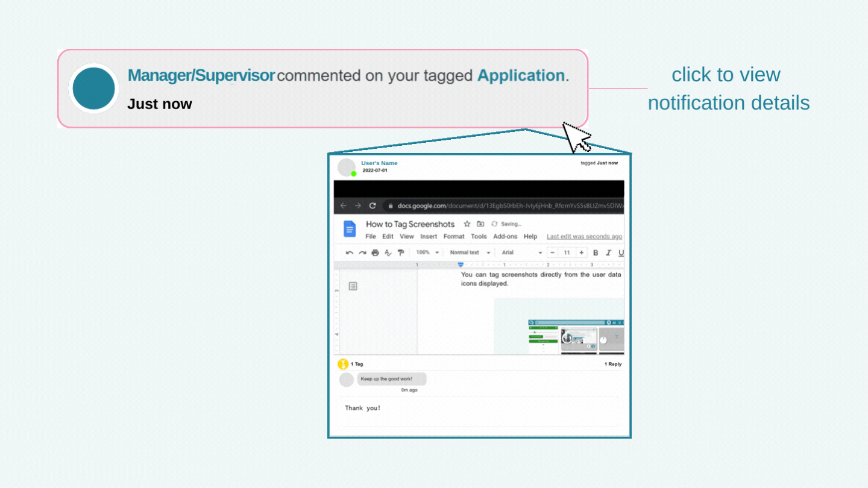The width and height of the screenshot is (868, 488).
Task: Open the Edit menu
Action: pyautogui.click(x=388, y=237)
